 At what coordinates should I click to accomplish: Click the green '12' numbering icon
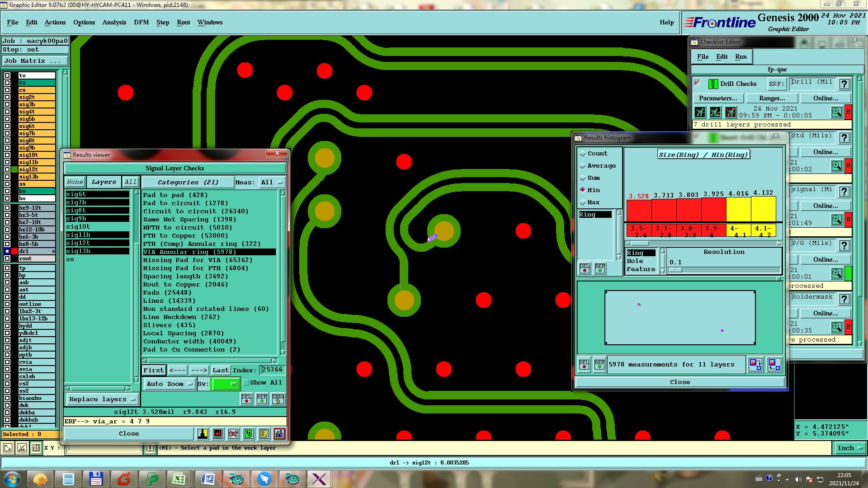coord(248,434)
